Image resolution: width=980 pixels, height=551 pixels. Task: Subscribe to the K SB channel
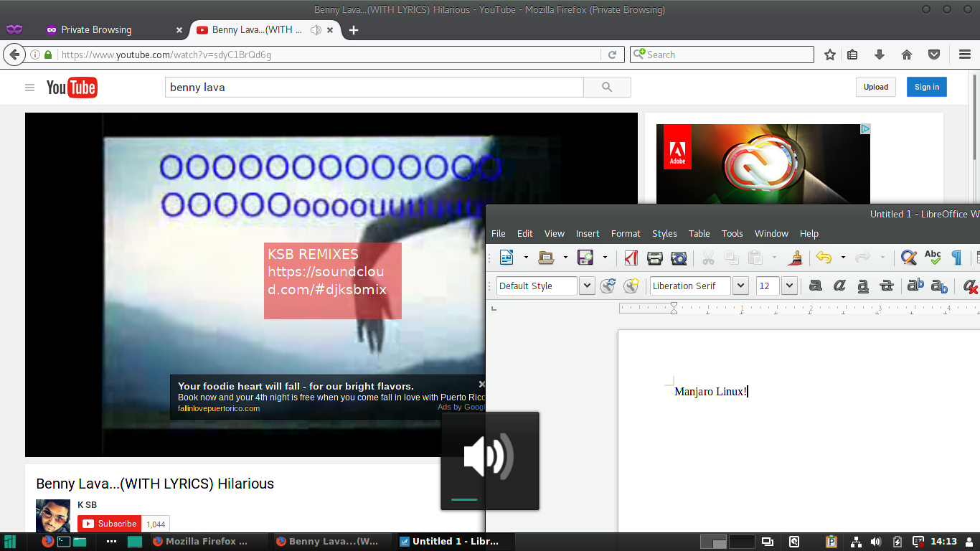click(x=110, y=524)
